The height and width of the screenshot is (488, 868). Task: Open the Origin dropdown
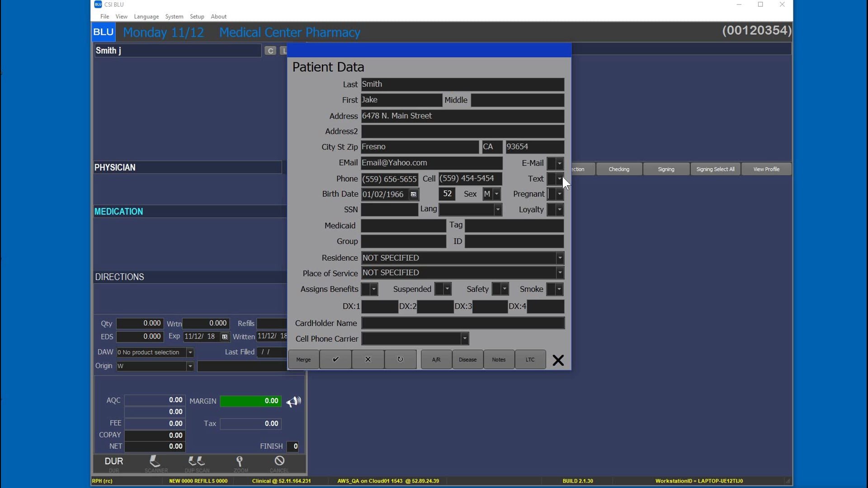(x=190, y=366)
